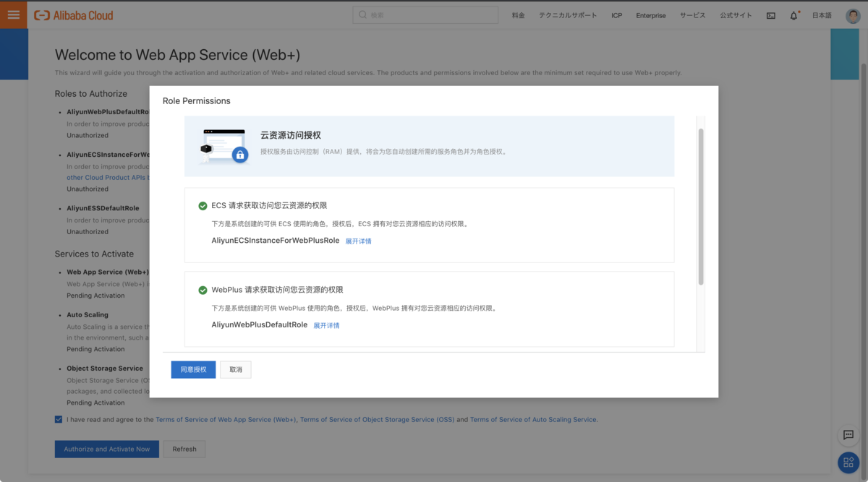This screenshot has height=482, width=868.
Task: Open the user avatar menu
Action: 854,15
